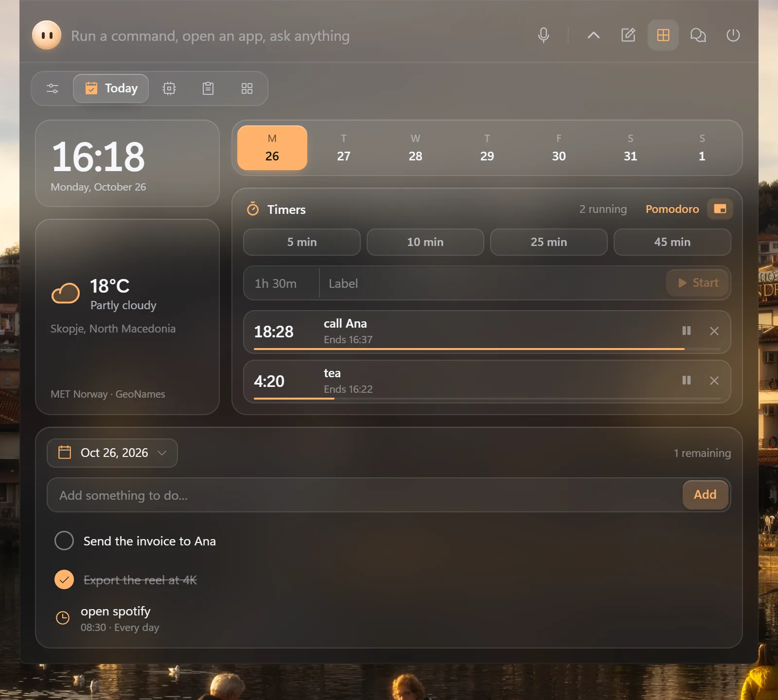Check off Send the invoice to Ana

(x=64, y=541)
